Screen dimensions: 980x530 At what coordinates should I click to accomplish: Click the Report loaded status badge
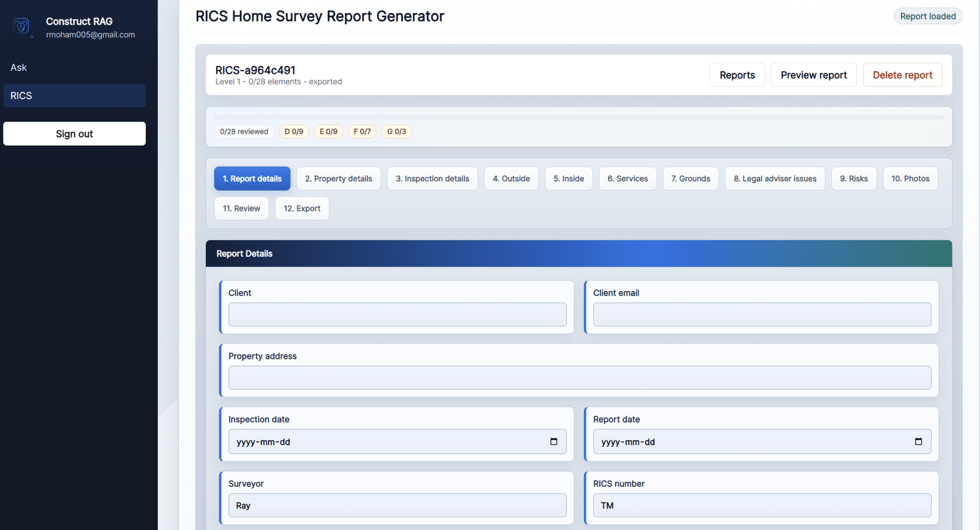click(928, 16)
